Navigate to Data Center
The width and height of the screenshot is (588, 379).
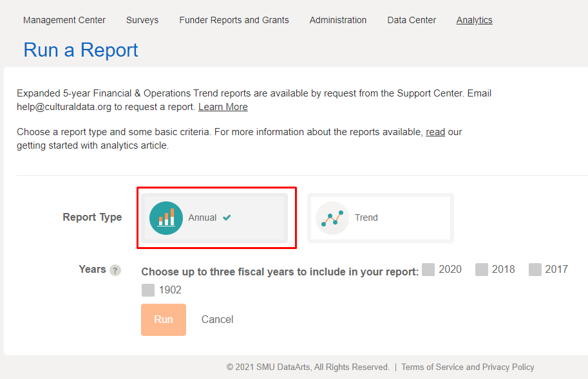(412, 20)
